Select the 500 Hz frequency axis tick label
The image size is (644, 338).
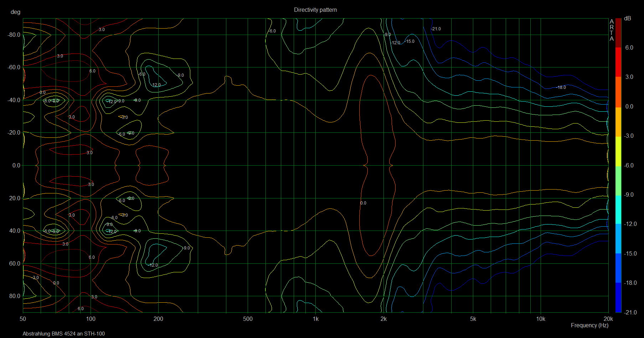coord(248,319)
